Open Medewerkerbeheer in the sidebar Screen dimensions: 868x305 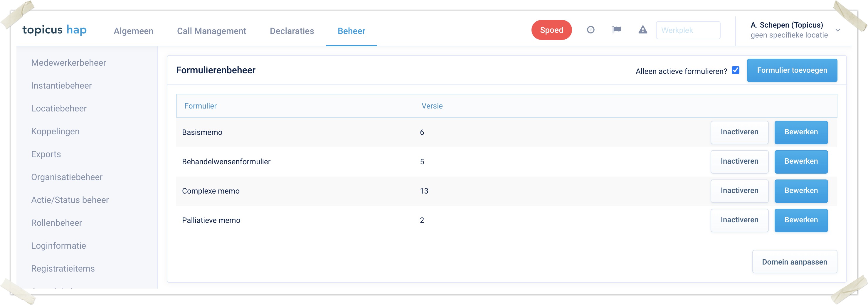click(x=68, y=63)
